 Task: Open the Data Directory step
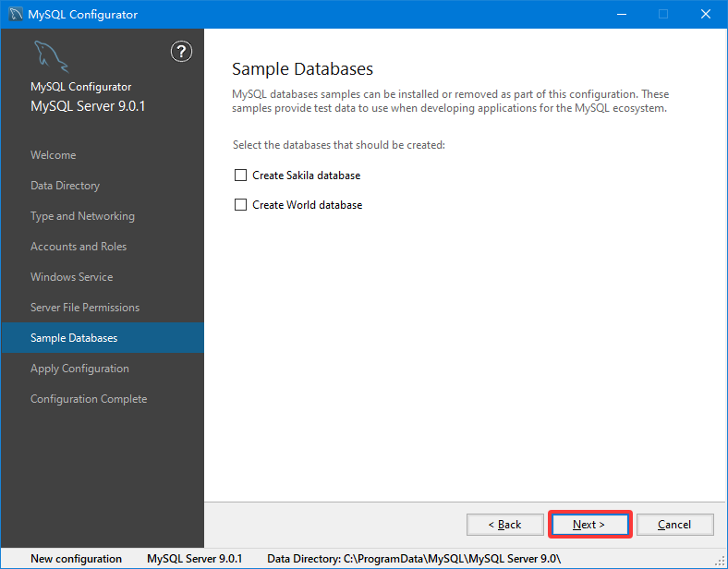(x=65, y=186)
